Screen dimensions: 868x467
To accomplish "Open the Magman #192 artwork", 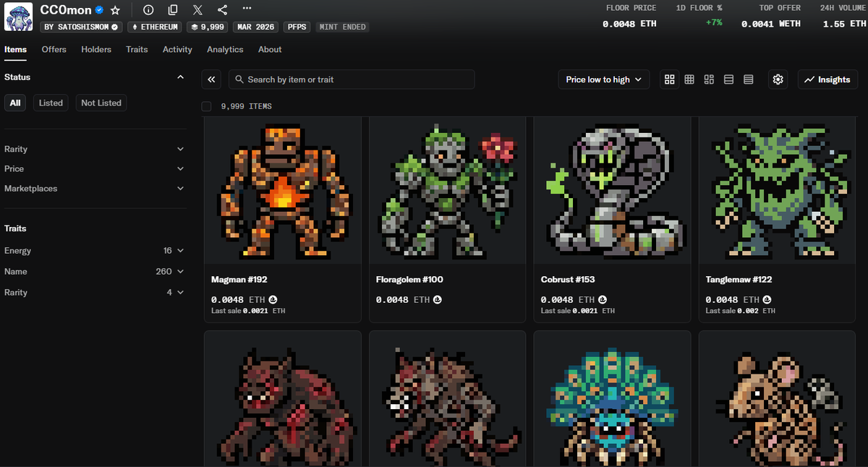I will (x=282, y=191).
